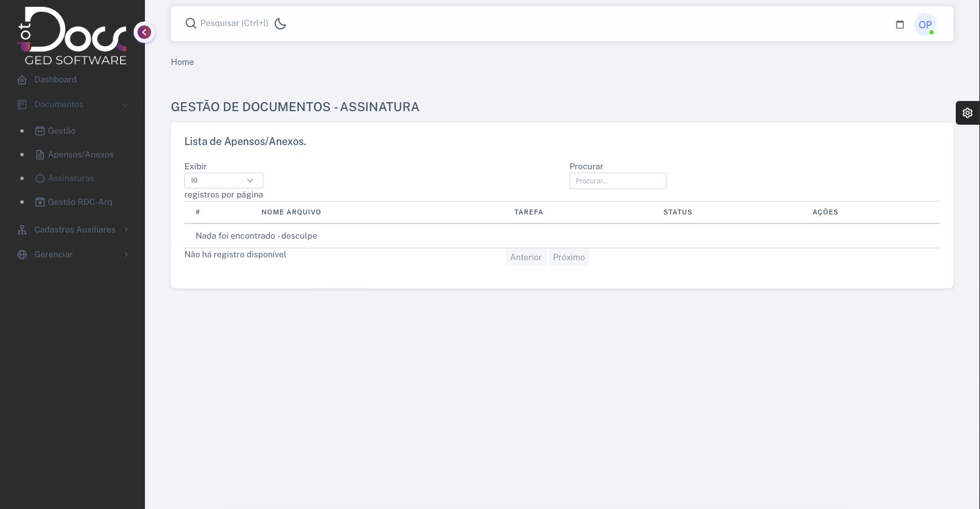Image resolution: width=980 pixels, height=509 pixels.
Task: Open Gestão under Documentos
Action: point(61,131)
